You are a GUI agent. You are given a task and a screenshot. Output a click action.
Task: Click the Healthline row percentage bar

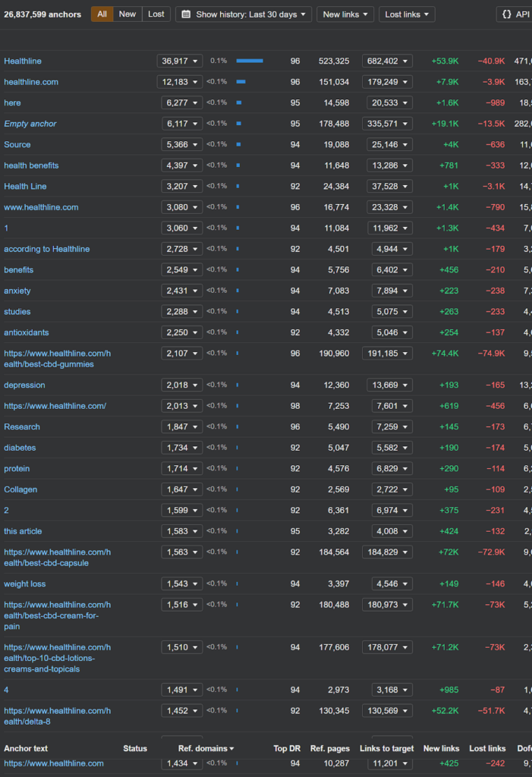(250, 61)
